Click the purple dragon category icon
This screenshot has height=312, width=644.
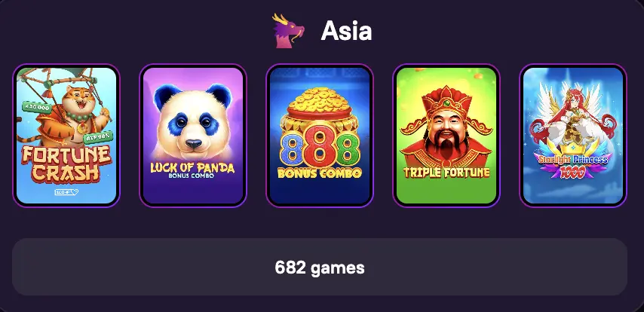pos(288,31)
